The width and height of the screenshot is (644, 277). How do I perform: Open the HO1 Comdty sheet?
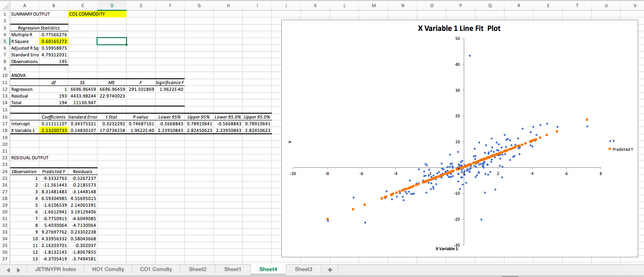[x=108, y=269]
